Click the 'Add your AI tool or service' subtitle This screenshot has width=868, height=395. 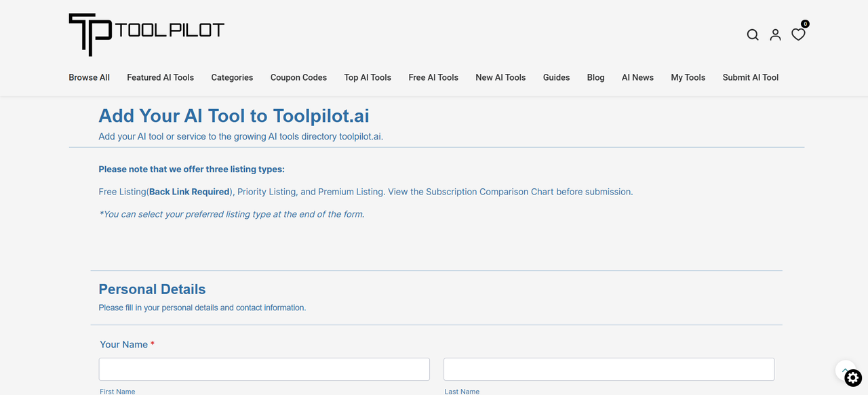coord(241,136)
